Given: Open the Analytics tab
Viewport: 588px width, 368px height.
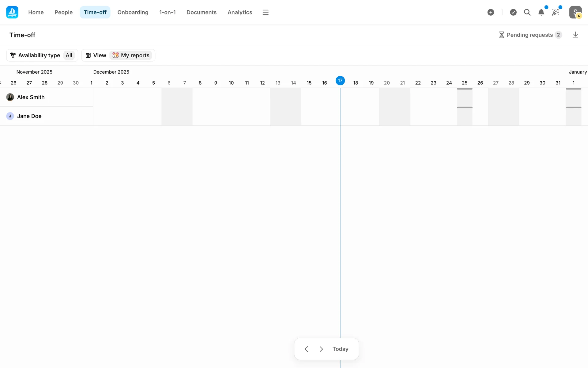Looking at the screenshot, I should pos(239,12).
